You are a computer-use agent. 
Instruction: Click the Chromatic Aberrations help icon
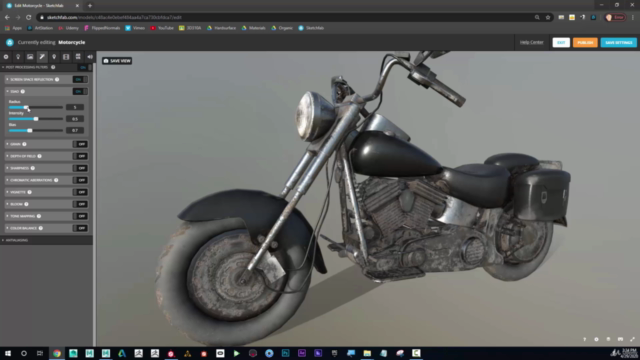tap(56, 180)
